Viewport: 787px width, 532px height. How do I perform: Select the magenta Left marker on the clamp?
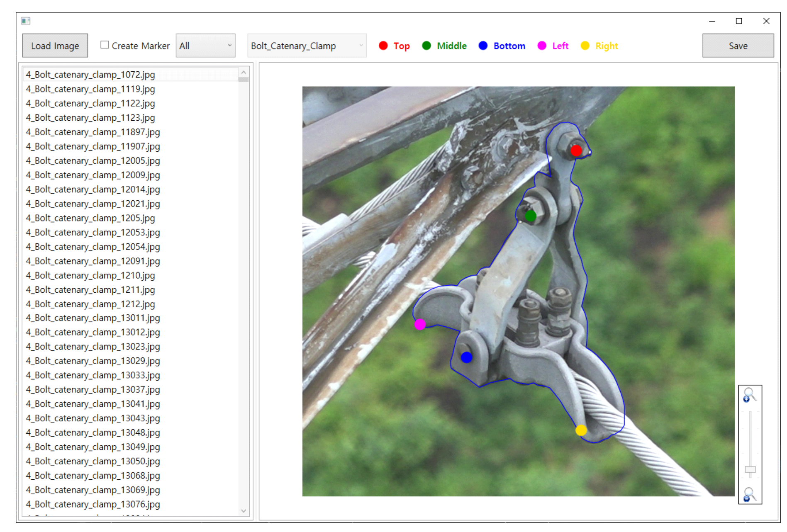420,324
